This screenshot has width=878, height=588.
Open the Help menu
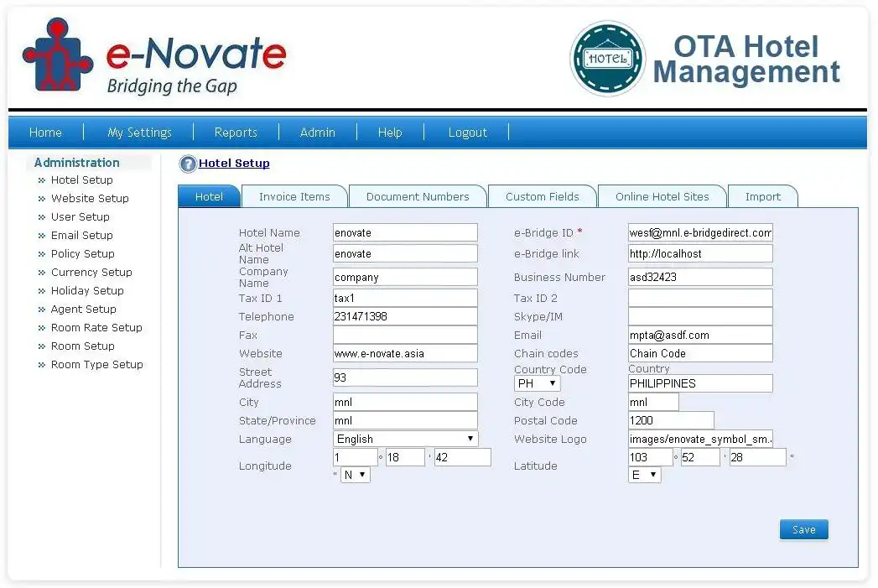[x=390, y=133]
